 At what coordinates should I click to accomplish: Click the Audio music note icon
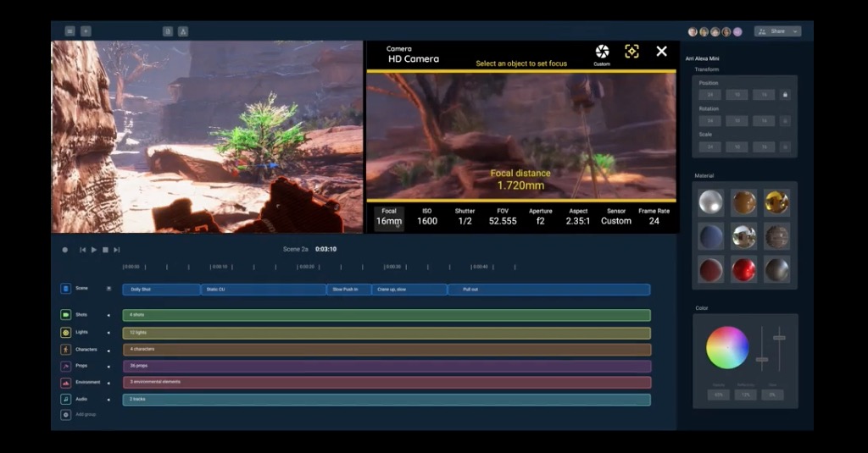tap(65, 399)
